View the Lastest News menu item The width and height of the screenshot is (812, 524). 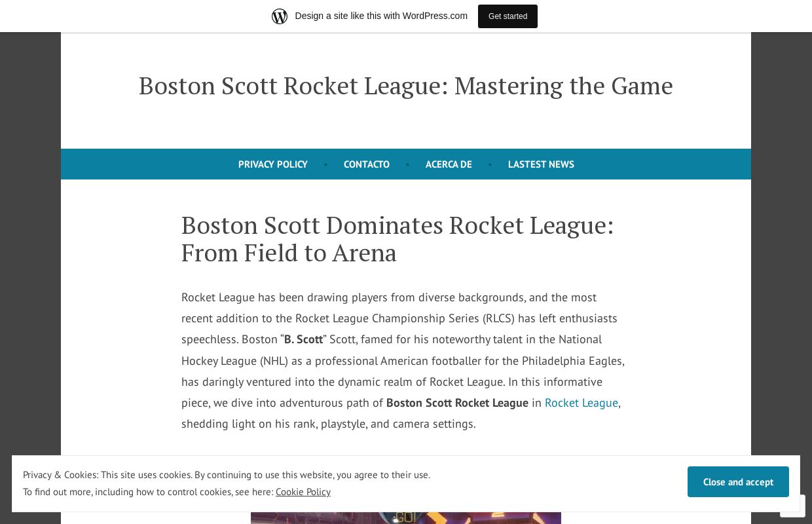541,164
